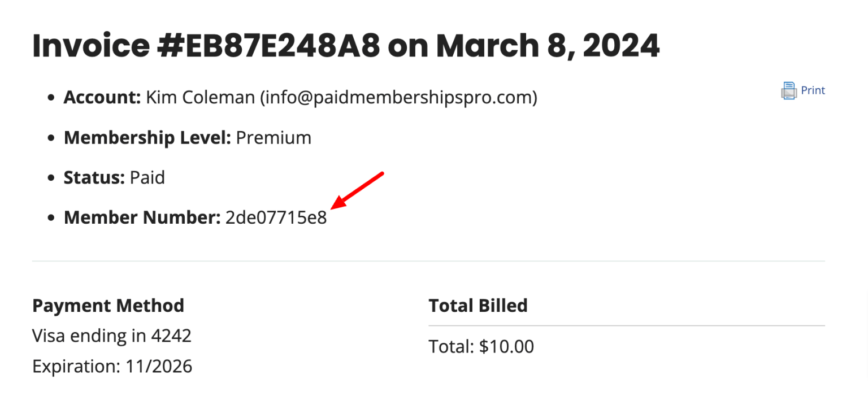Select the Premium membership level text
The image size is (868, 405).
(274, 137)
